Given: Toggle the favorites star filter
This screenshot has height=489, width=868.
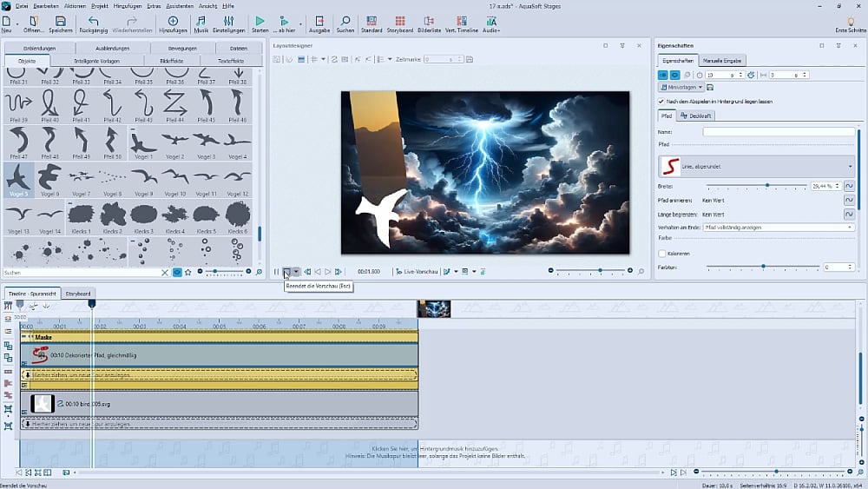Looking at the screenshot, I should (x=187, y=273).
